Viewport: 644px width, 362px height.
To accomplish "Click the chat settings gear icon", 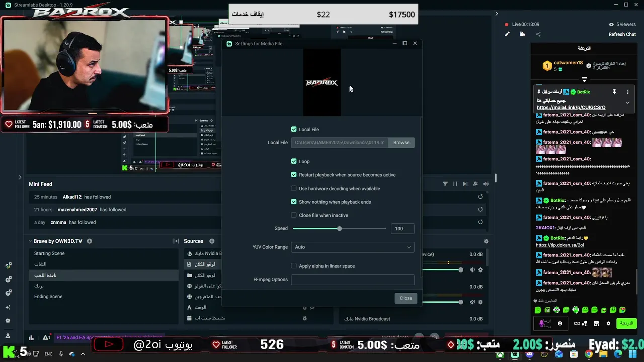I will [x=608, y=323].
